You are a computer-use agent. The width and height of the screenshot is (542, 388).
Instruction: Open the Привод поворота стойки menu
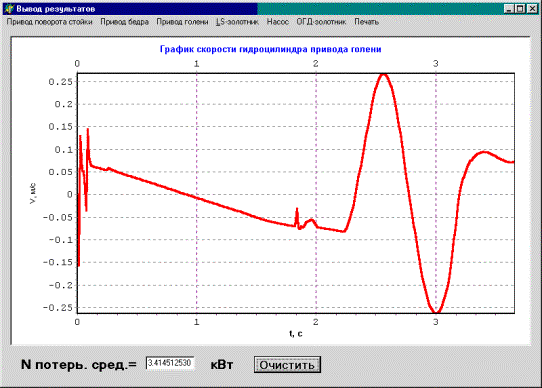point(50,22)
